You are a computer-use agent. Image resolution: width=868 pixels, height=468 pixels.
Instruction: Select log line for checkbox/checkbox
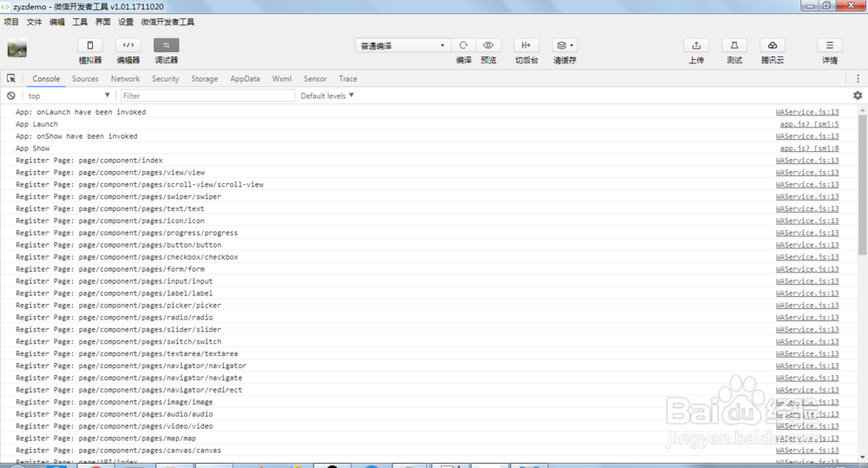(127, 257)
